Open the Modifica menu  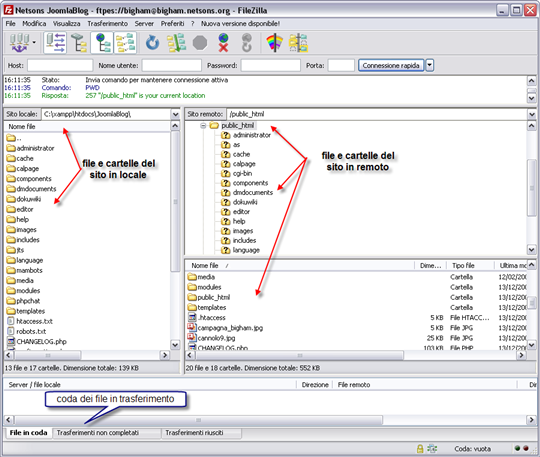[34, 23]
